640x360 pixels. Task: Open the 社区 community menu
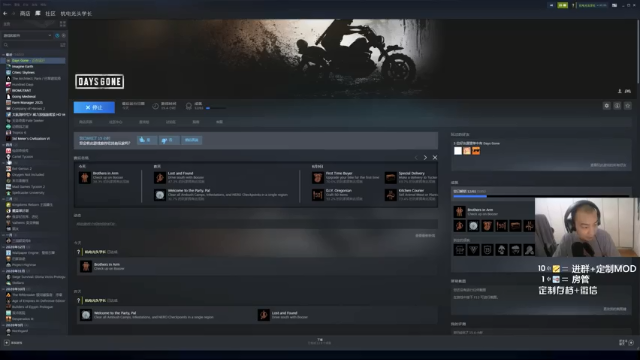pos(50,13)
